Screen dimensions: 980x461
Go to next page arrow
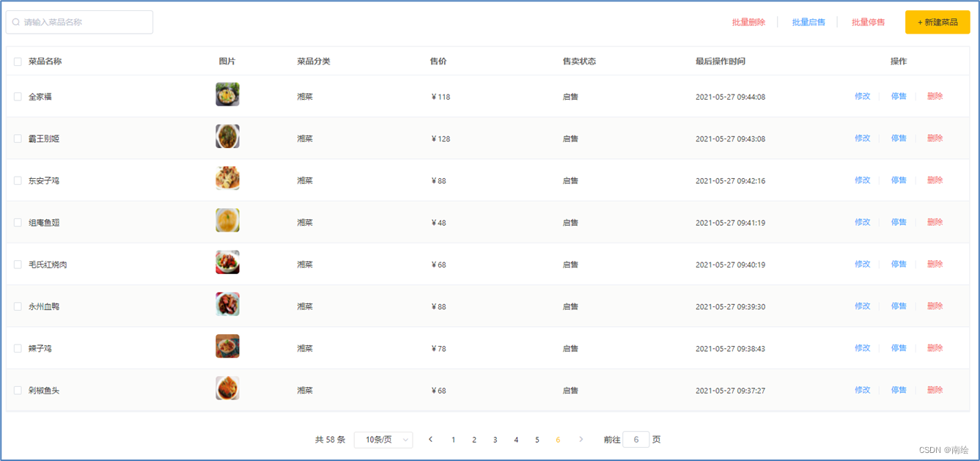[581, 440]
